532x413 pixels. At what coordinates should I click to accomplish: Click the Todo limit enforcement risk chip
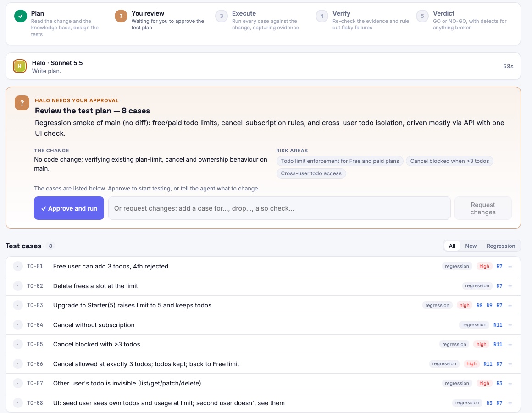tap(340, 161)
